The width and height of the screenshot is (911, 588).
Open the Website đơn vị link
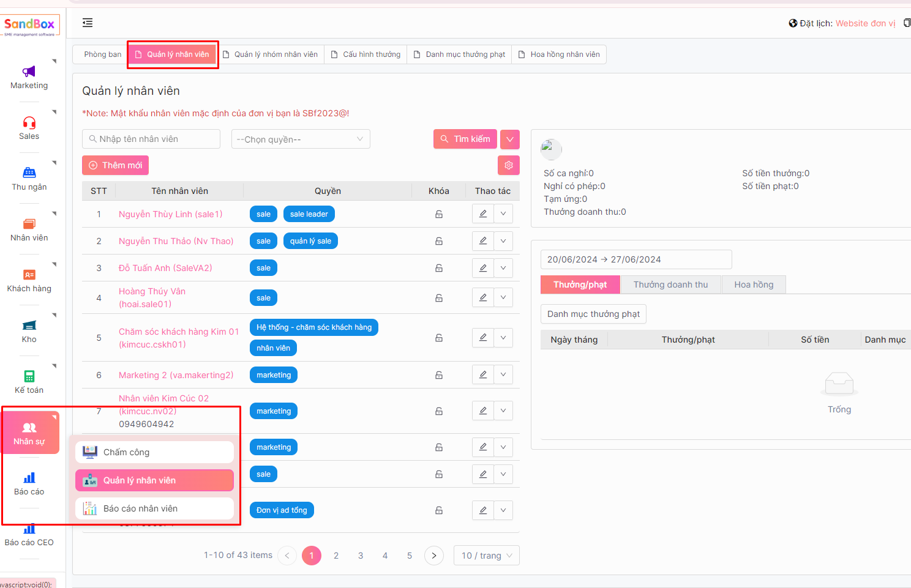click(865, 23)
